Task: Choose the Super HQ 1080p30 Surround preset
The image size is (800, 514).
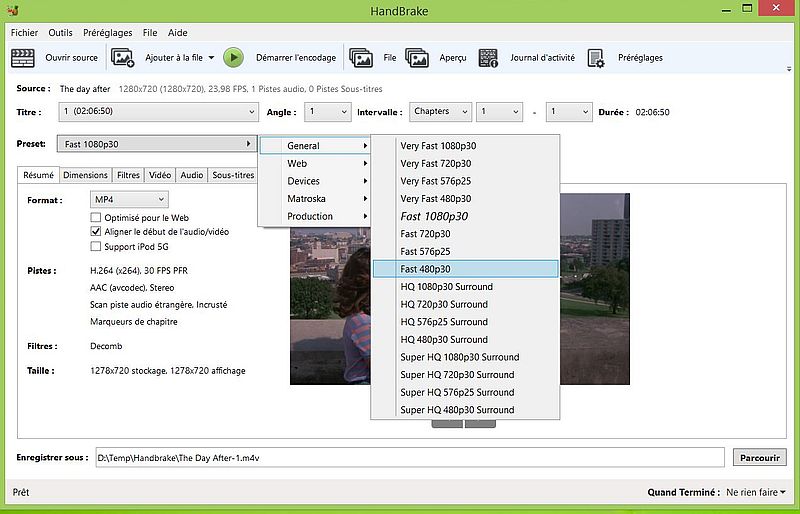Action: click(x=465, y=357)
